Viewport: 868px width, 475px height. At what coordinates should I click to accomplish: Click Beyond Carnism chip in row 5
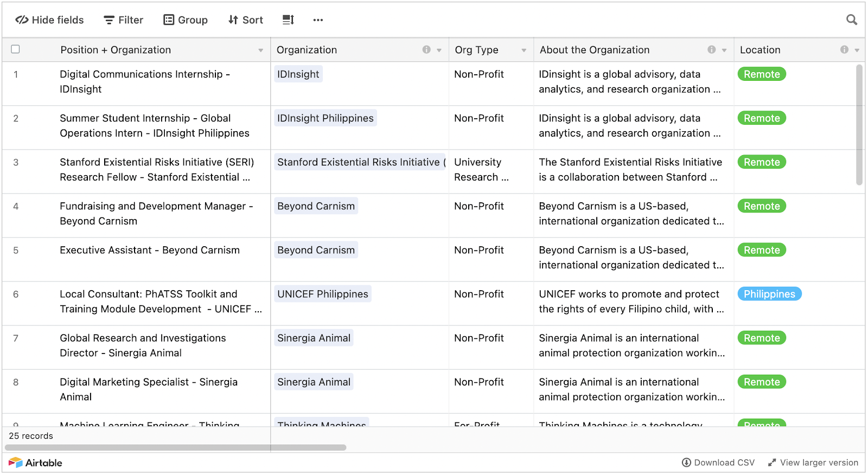pyautogui.click(x=316, y=250)
